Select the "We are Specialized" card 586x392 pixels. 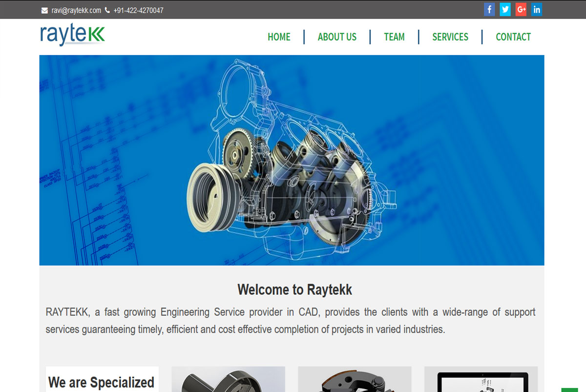[102, 380]
